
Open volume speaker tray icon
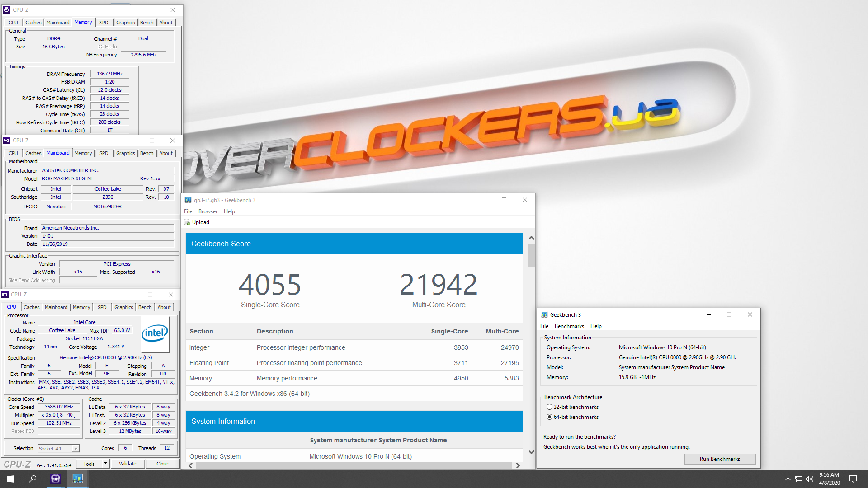tap(810, 479)
